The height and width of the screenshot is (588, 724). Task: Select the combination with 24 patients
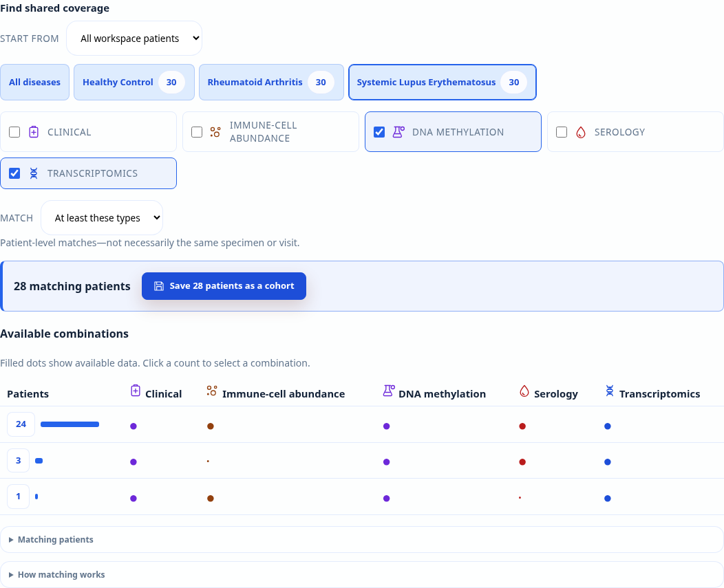point(21,424)
